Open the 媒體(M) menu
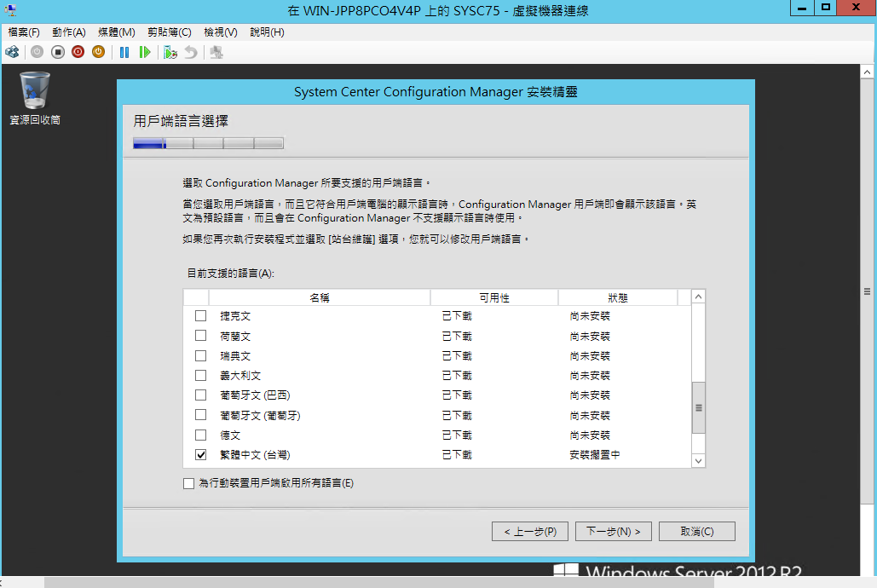Viewport: 877px width, 588px height. point(116,32)
